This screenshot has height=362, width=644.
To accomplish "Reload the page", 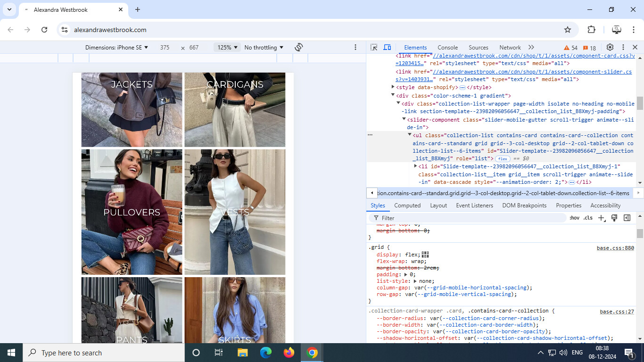I will click(44, 30).
